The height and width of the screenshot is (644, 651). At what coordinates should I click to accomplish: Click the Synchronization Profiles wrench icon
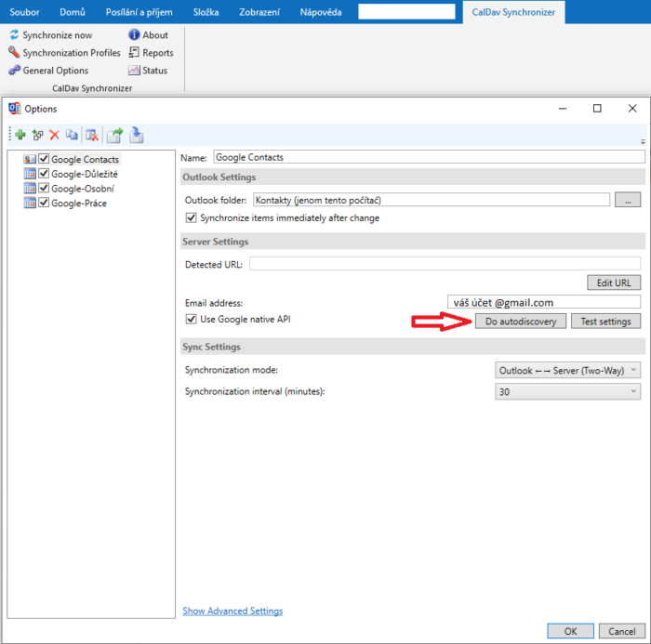click(x=14, y=52)
